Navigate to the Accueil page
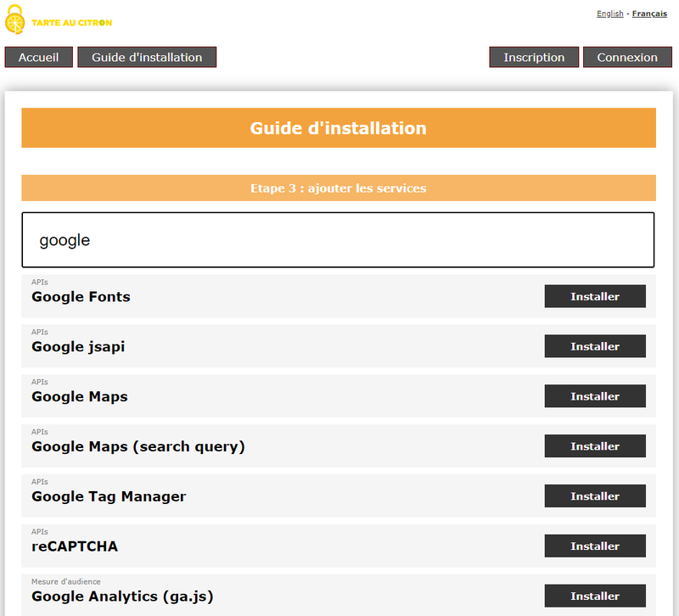The width and height of the screenshot is (679, 616). (x=38, y=57)
